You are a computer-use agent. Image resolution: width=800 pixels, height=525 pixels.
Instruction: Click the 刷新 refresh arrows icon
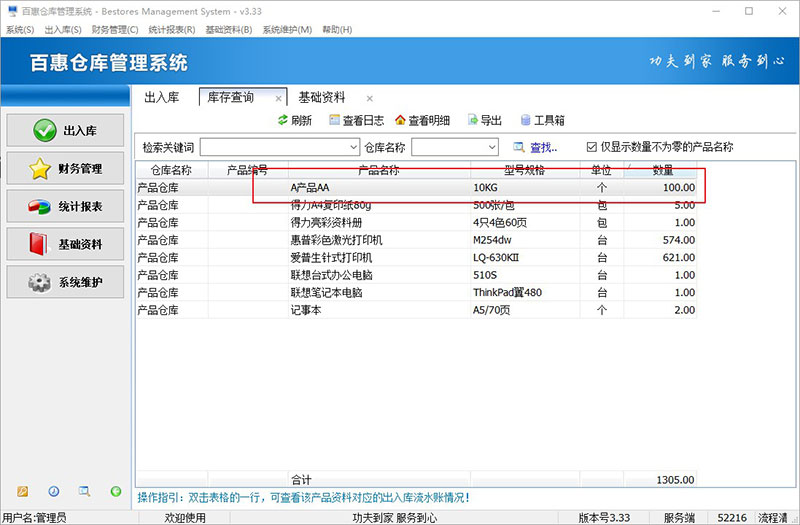[283, 120]
